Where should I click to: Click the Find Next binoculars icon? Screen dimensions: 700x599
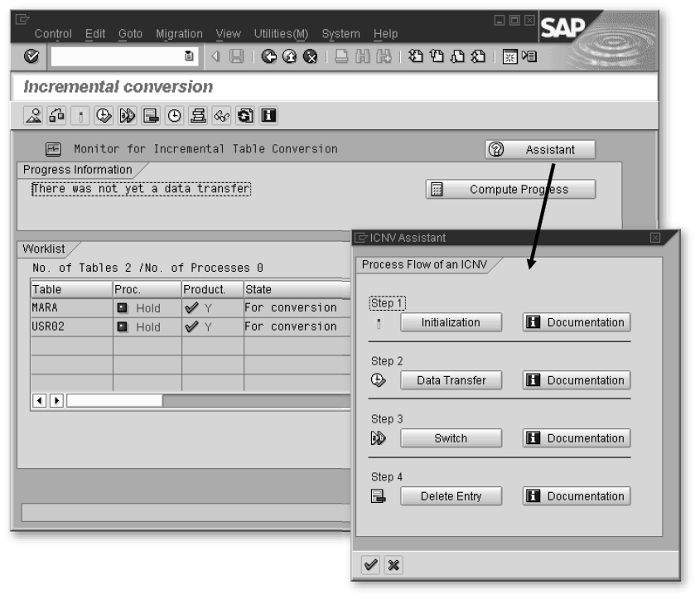384,56
